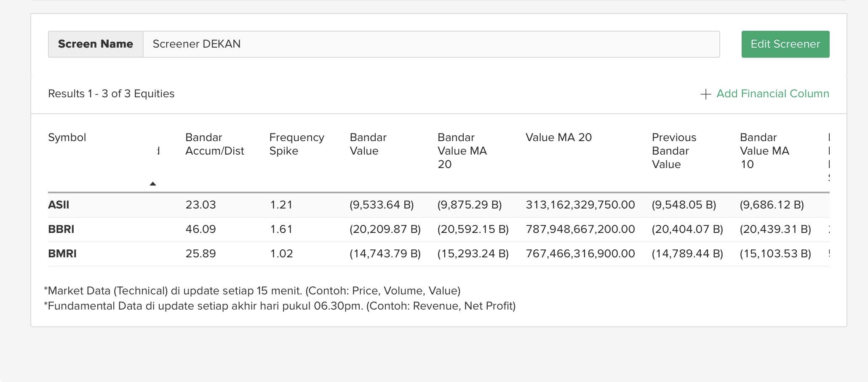
Task: Click BBRI's Frequency Spike value 1.61
Action: click(x=281, y=230)
